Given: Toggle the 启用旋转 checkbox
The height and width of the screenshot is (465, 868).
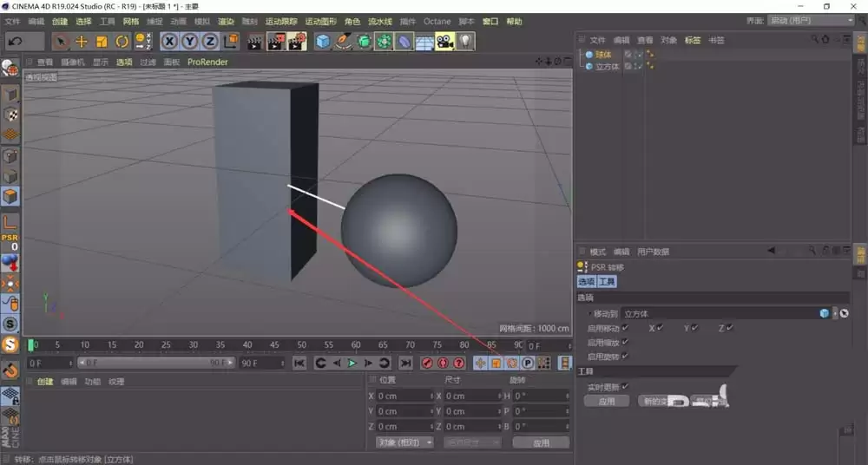Looking at the screenshot, I should click(625, 356).
